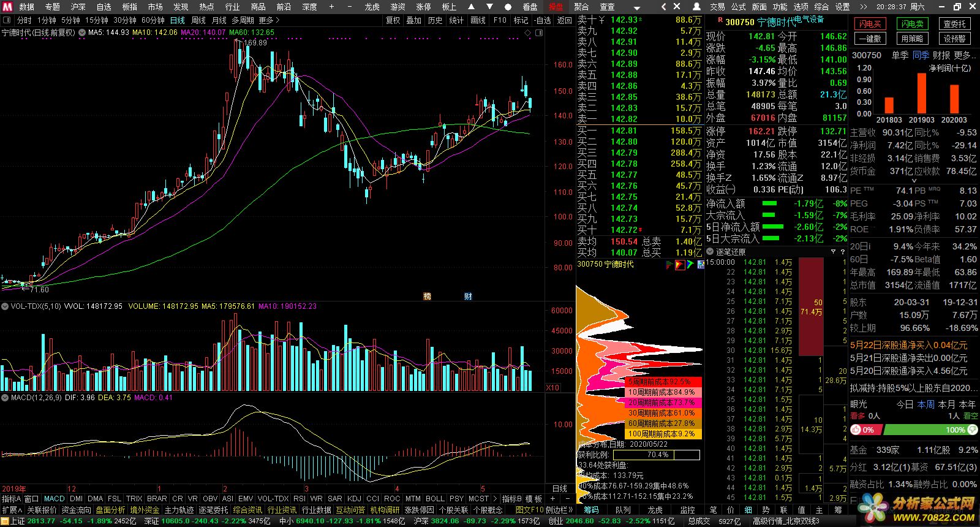Expand the 更多 periods list
The image size is (980, 527).
point(269,20)
